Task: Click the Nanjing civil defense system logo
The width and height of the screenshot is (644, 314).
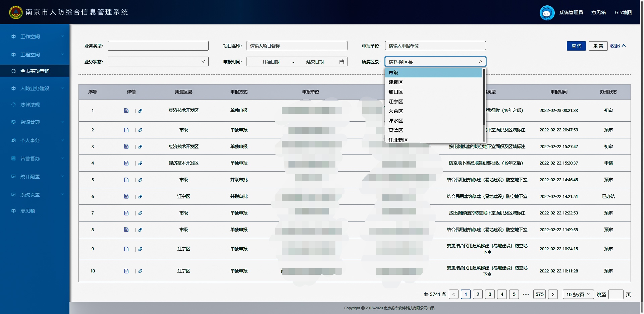Action: pyautogui.click(x=15, y=12)
